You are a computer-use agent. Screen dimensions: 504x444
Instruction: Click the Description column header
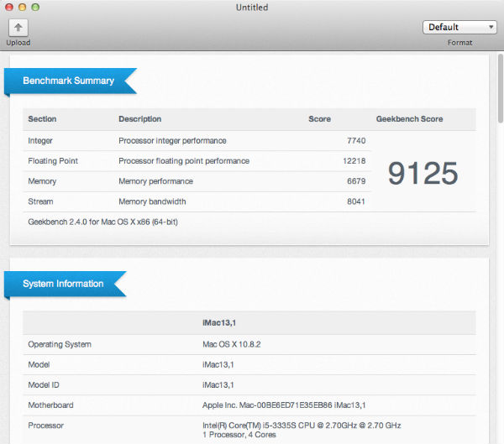click(x=139, y=119)
